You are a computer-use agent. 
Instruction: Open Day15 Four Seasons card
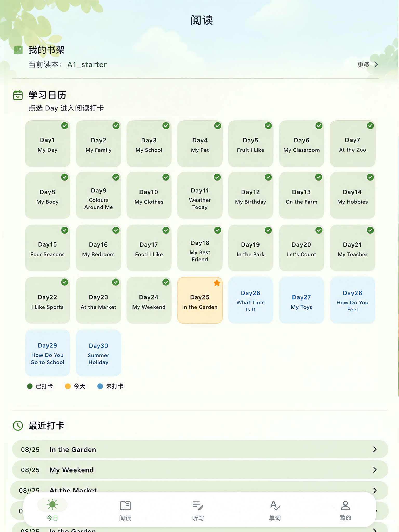click(x=48, y=248)
